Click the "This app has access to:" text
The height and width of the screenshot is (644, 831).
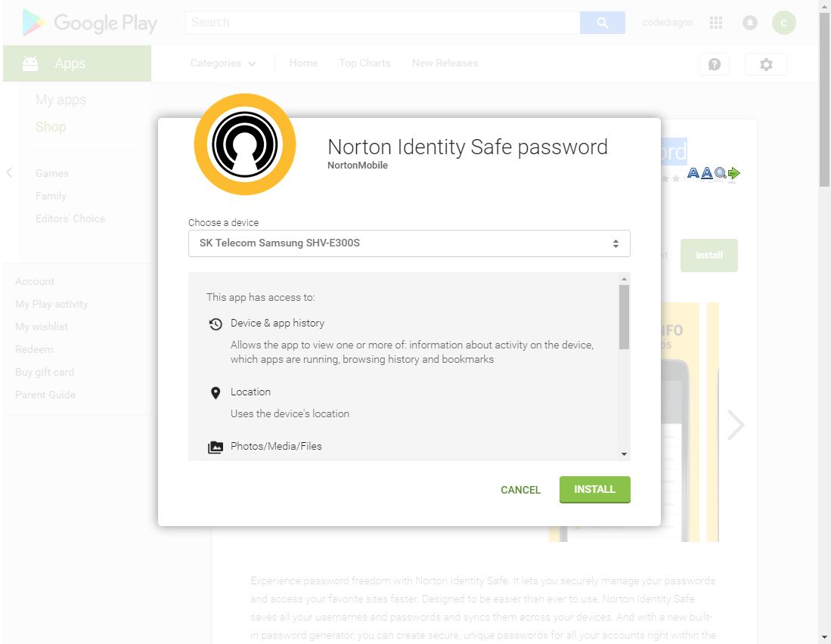click(x=261, y=297)
